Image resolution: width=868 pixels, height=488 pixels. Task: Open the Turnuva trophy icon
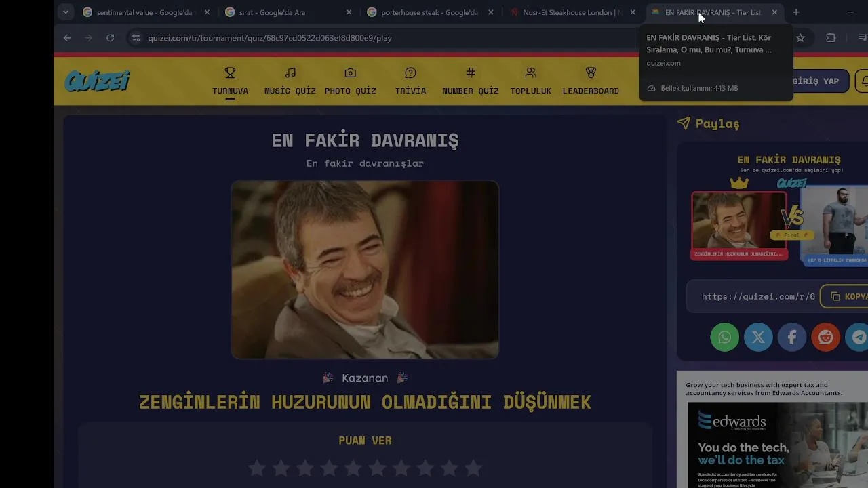pyautogui.click(x=230, y=73)
